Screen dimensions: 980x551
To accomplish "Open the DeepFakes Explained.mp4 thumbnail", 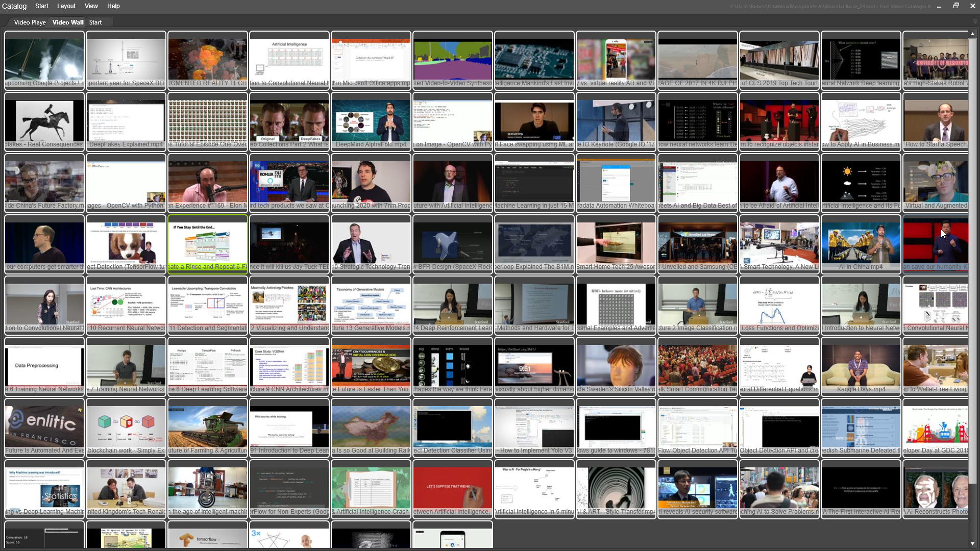I will [126, 121].
